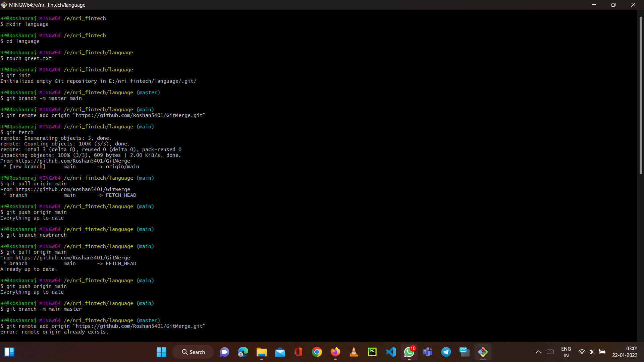Open ENG IN language switcher
Screen dimensions: 644x362
[566, 352]
